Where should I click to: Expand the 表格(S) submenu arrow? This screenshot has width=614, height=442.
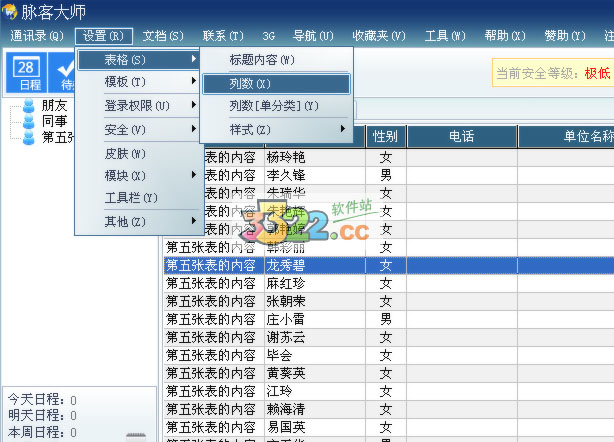(x=194, y=59)
